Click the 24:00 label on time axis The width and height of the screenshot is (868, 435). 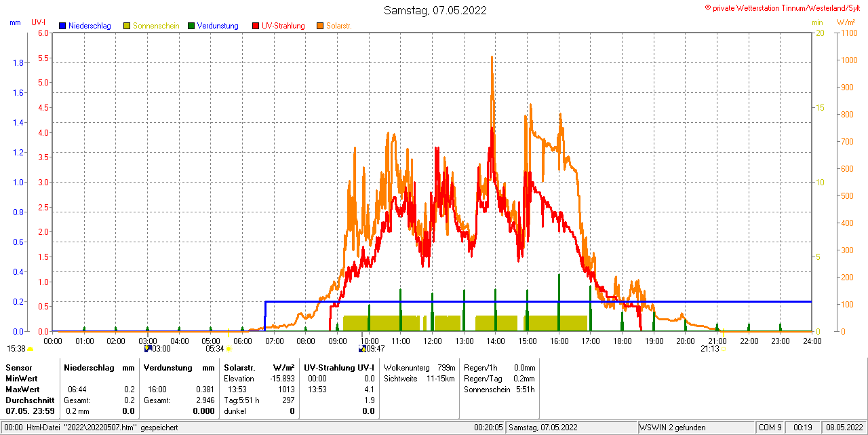coord(812,341)
